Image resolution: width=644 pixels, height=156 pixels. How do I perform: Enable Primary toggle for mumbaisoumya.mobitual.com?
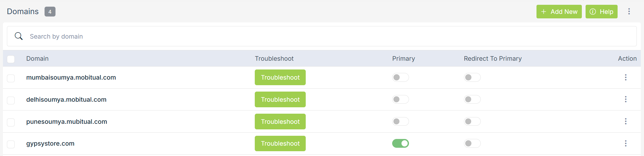(400, 77)
